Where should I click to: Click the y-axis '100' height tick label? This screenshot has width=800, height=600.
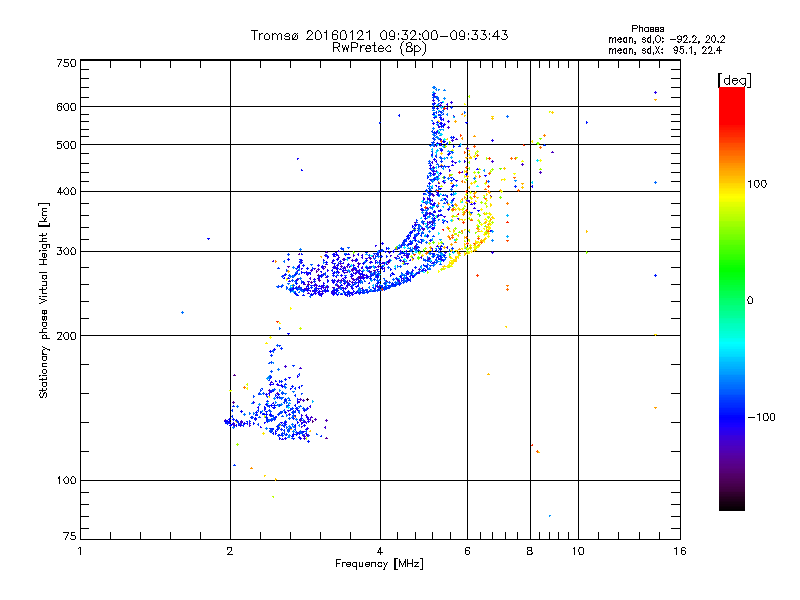click(66, 481)
